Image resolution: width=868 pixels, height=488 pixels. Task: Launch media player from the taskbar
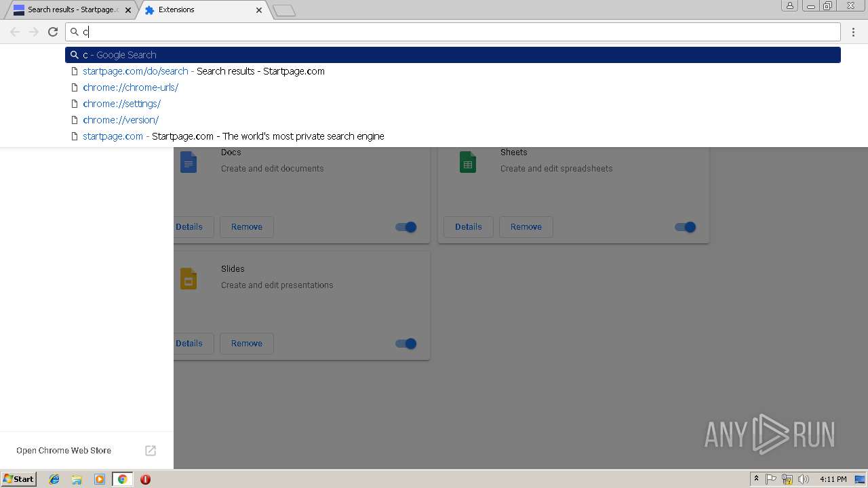100,479
